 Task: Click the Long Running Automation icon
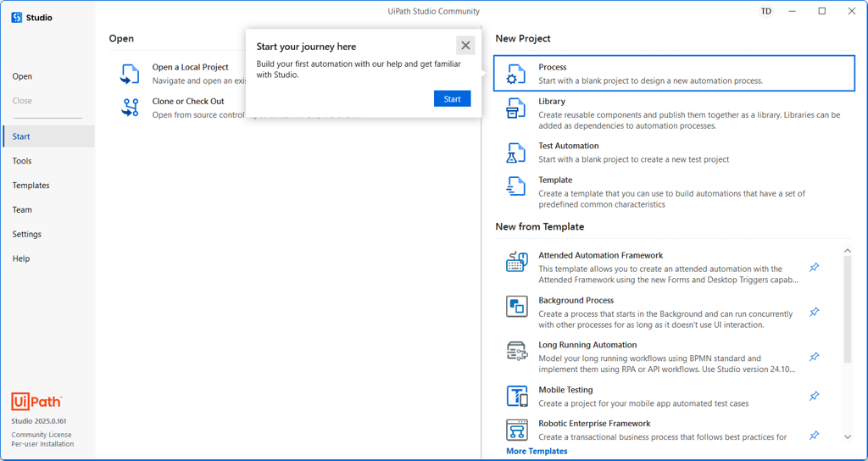tap(516, 351)
